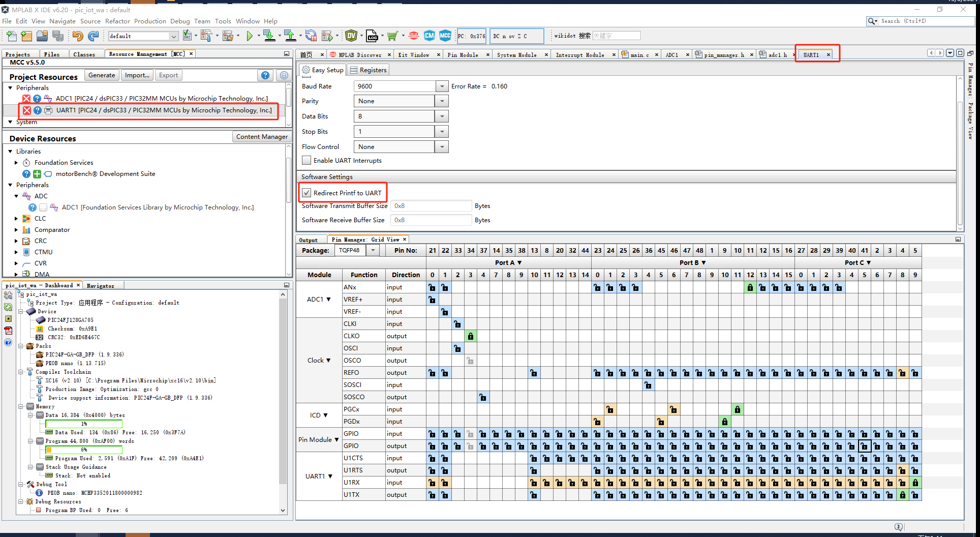Open the DV Data Visualizer icon

351,36
